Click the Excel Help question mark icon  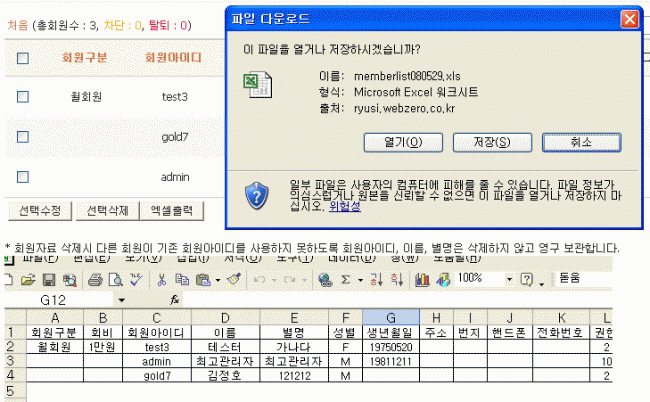pyautogui.click(x=526, y=280)
